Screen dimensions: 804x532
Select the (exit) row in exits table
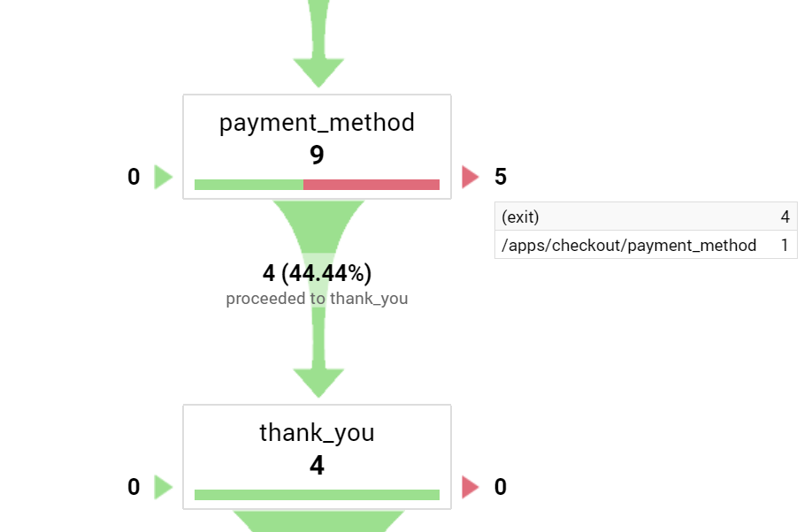pos(646,217)
